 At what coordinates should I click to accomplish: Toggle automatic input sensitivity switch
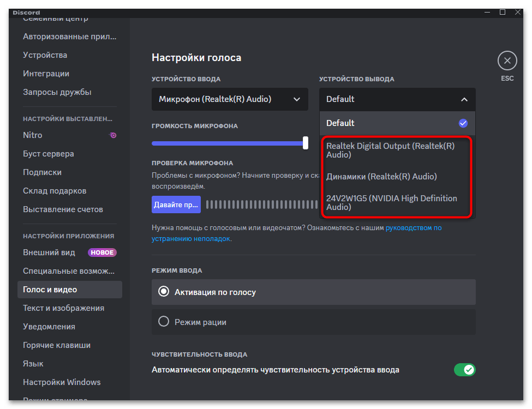(464, 370)
